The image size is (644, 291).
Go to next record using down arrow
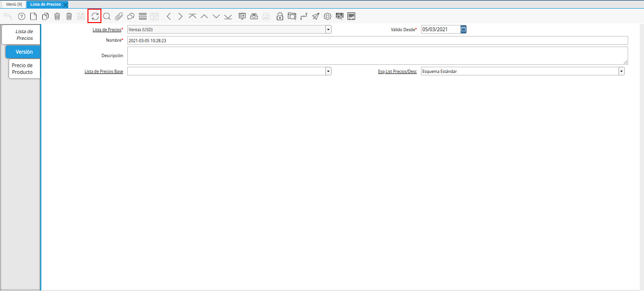[216, 16]
